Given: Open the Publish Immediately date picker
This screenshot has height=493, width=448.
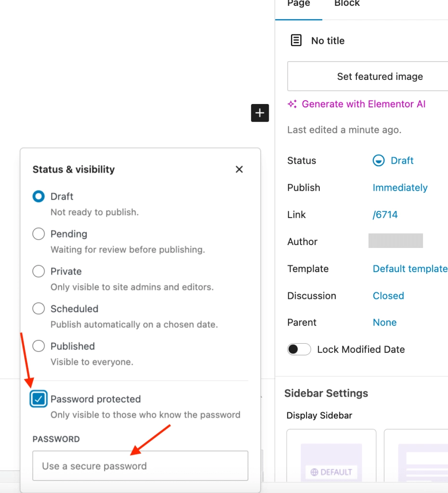Looking at the screenshot, I should tap(400, 188).
